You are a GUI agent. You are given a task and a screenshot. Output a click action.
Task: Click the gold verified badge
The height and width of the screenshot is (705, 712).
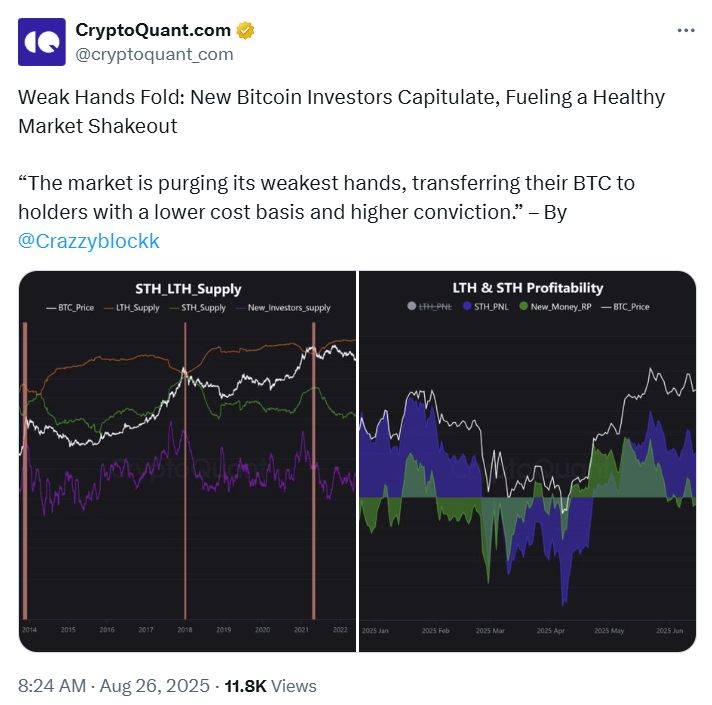[245, 30]
